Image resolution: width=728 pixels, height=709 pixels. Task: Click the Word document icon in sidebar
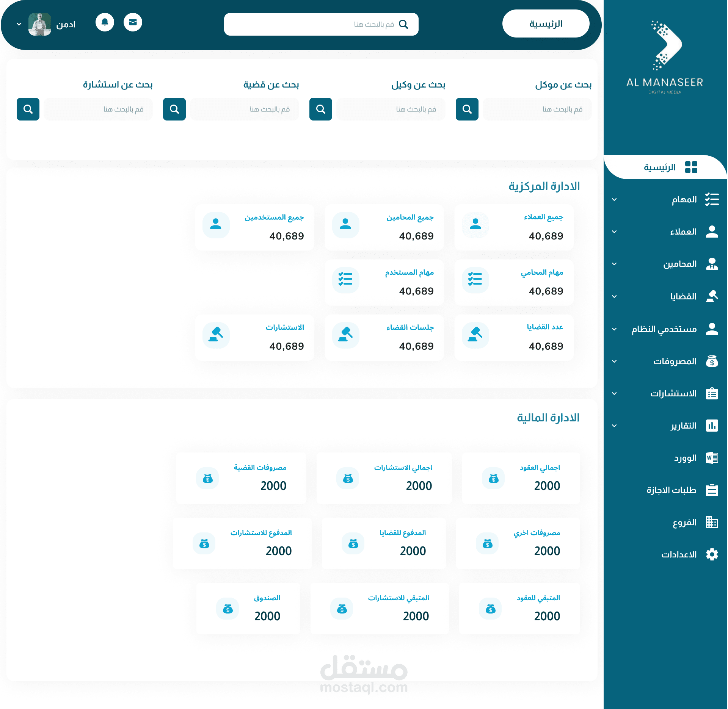pyautogui.click(x=712, y=458)
